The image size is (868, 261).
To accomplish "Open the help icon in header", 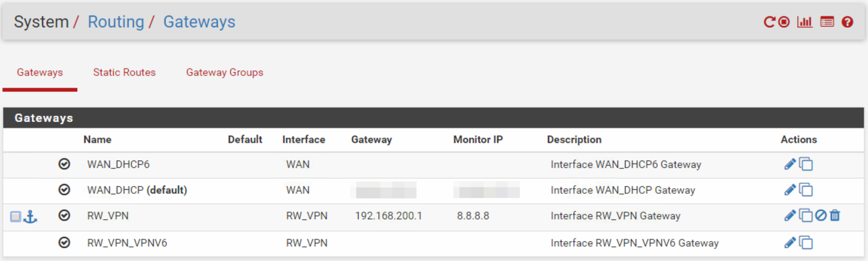I will (847, 22).
